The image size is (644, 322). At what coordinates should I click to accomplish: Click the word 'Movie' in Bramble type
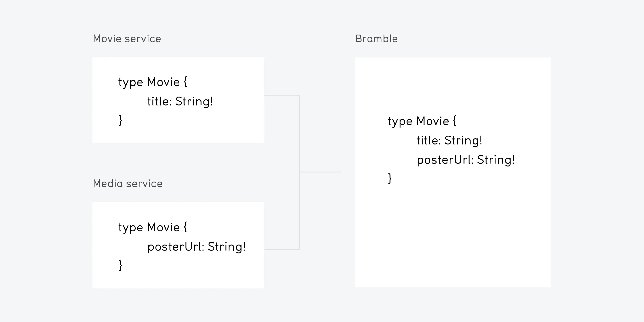433,121
